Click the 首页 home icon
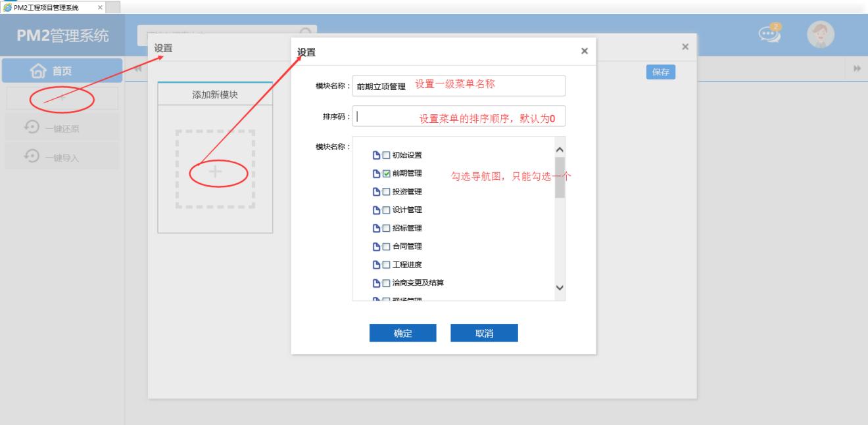This screenshot has height=425, width=868. 40,71
